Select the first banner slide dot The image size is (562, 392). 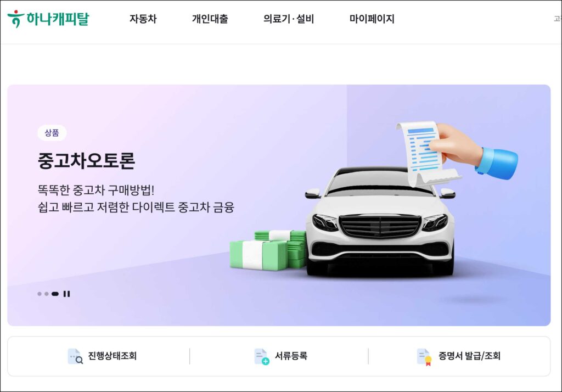[x=40, y=294]
